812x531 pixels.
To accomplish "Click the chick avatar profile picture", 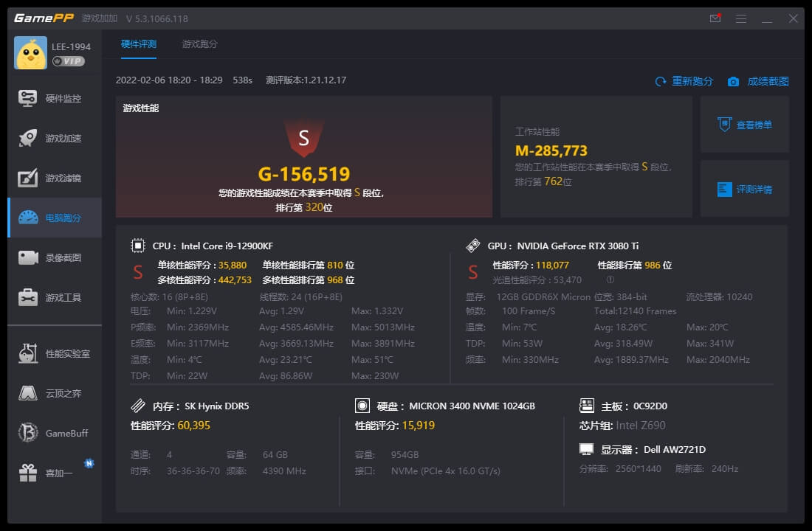I will tap(30, 53).
